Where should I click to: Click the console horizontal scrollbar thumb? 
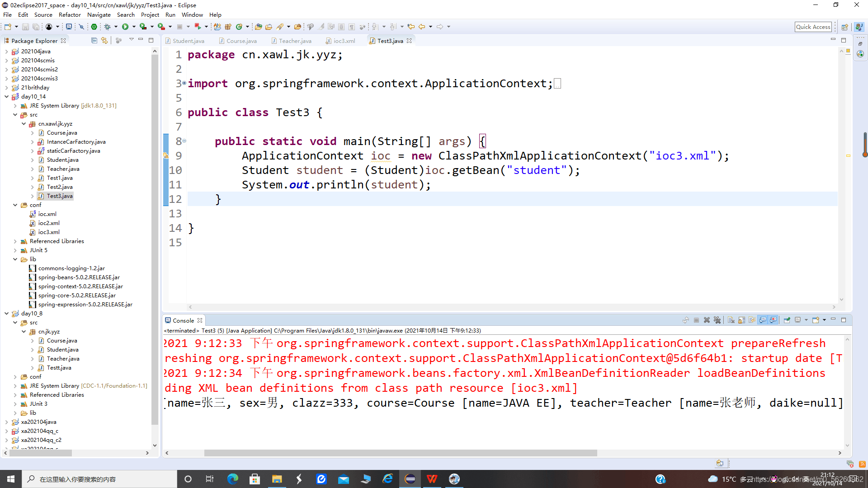(400, 453)
